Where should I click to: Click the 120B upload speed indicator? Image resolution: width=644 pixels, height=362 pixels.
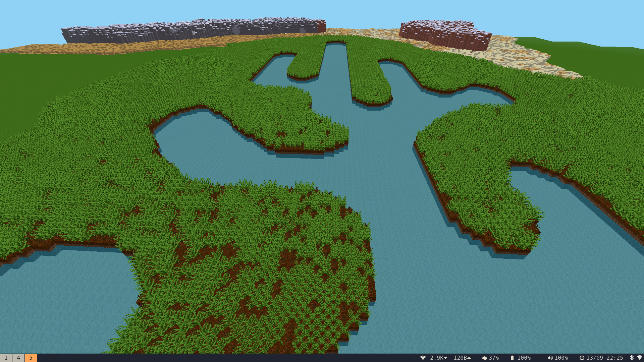pos(462,358)
